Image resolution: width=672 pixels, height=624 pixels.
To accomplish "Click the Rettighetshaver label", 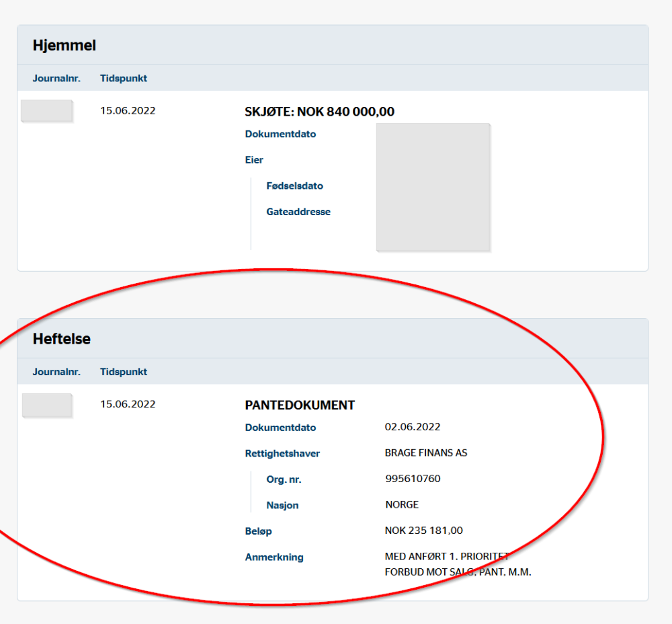I will (282, 453).
